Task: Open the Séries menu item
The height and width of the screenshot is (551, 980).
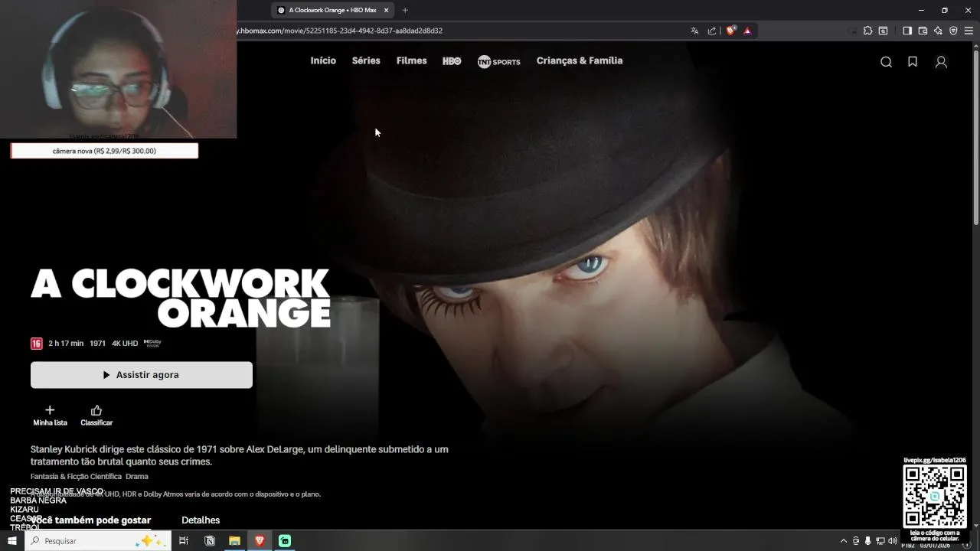Action: click(x=366, y=60)
